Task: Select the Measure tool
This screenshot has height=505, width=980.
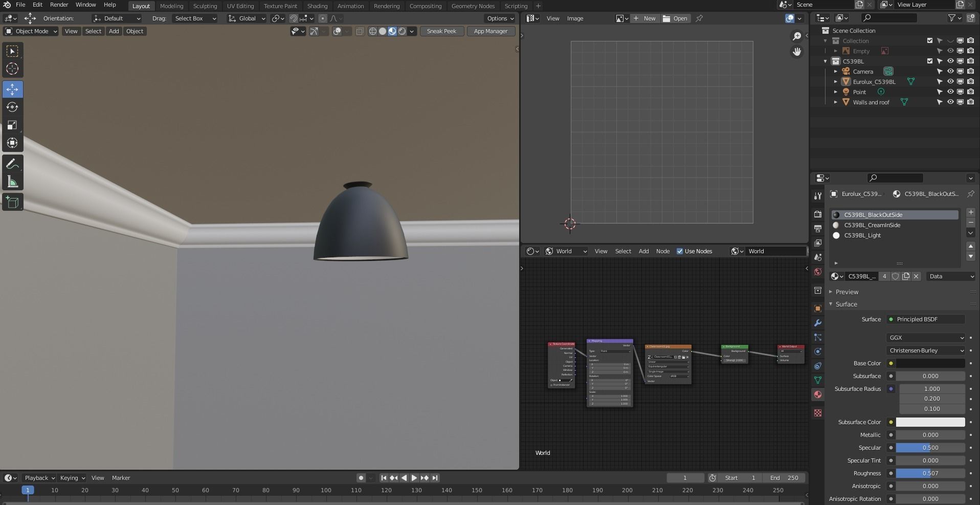Action: 12,182
